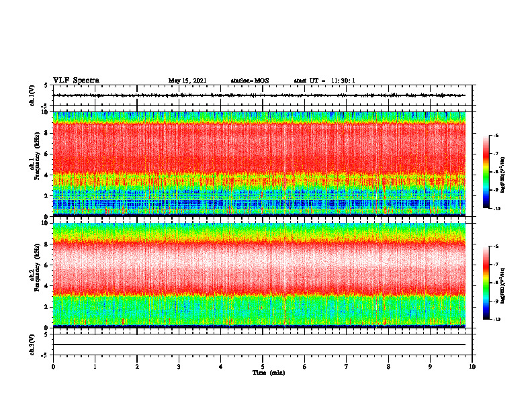Viewport: 532px width, 411px height.
Task: Click the "8" kHz tick on ch.1 spectrogram axis
Action: coord(47,133)
